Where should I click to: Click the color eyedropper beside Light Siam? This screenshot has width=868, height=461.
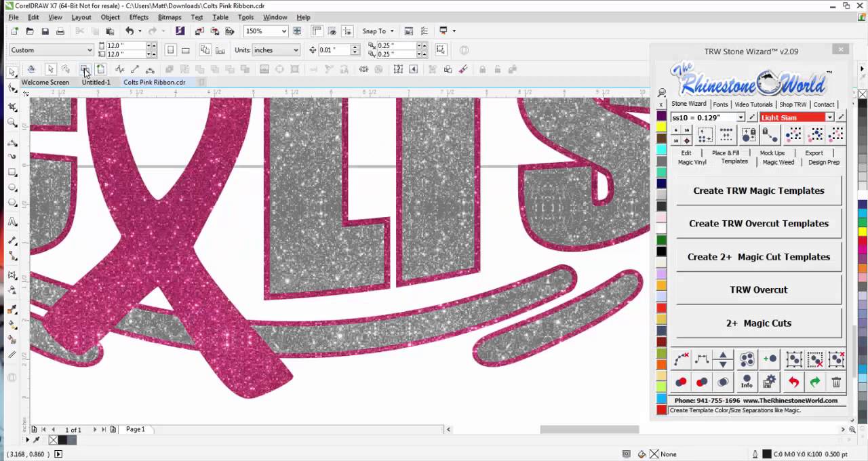(x=841, y=117)
